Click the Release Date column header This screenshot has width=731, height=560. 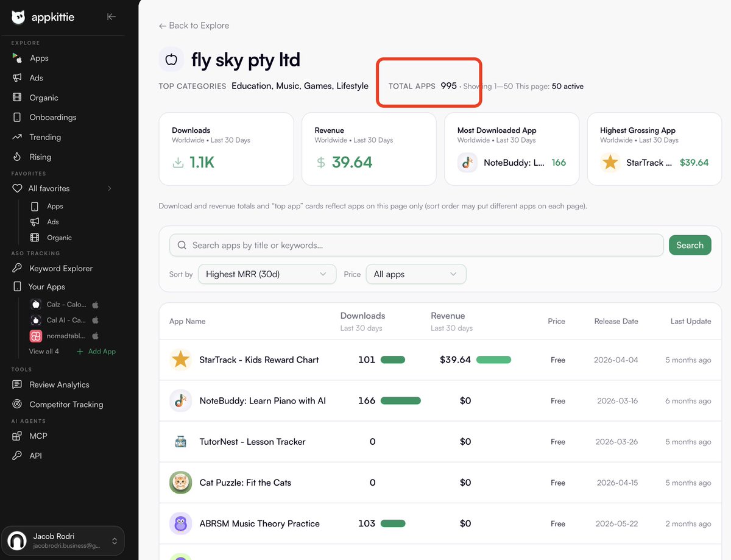(616, 321)
